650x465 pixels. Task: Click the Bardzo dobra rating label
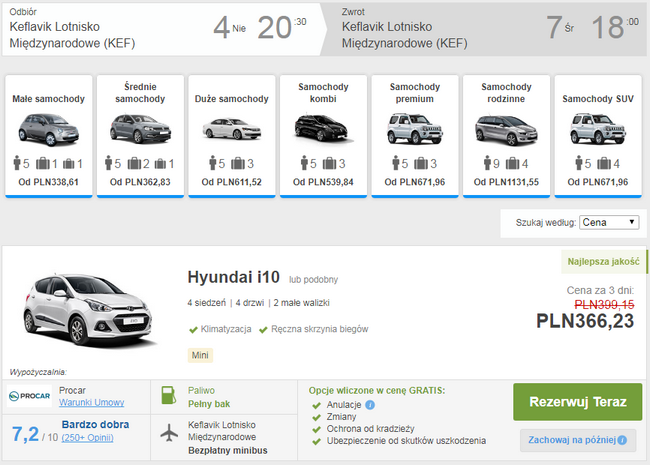click(95, 424)
